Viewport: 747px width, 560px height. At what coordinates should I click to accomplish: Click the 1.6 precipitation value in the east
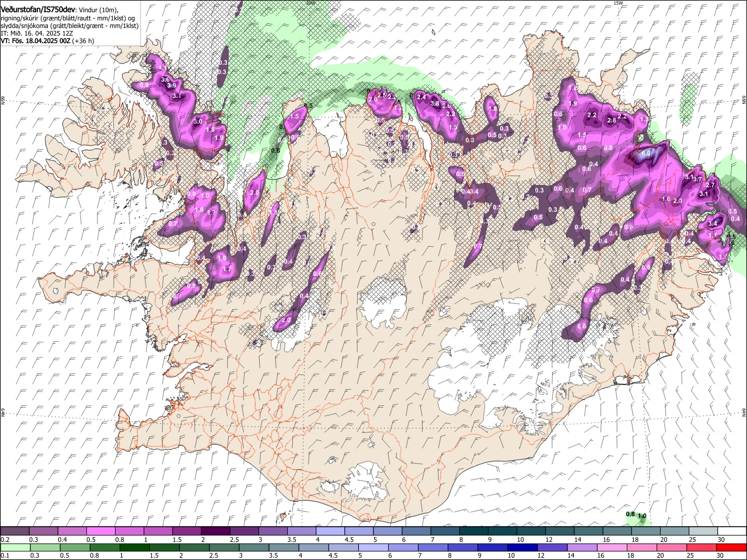666,199
